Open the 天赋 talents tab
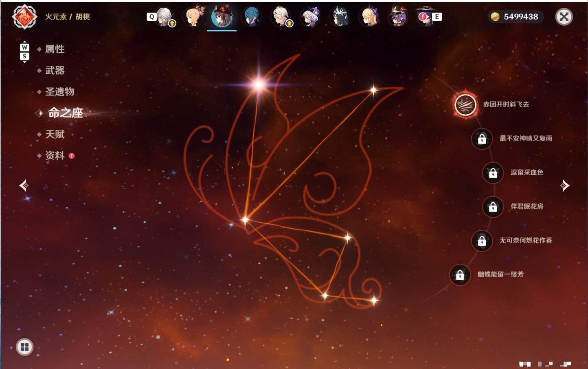 click(55, 134)
